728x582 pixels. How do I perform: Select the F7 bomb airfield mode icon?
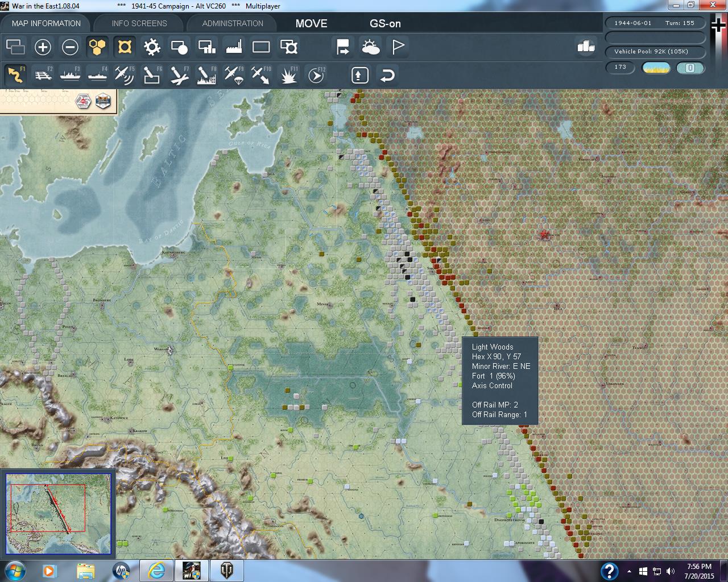[x=179, y=75]
